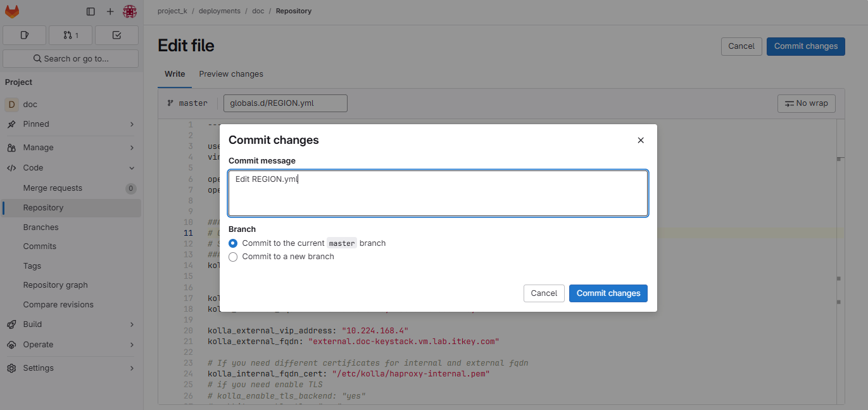Open the user avatar menu

pos(130,11)
